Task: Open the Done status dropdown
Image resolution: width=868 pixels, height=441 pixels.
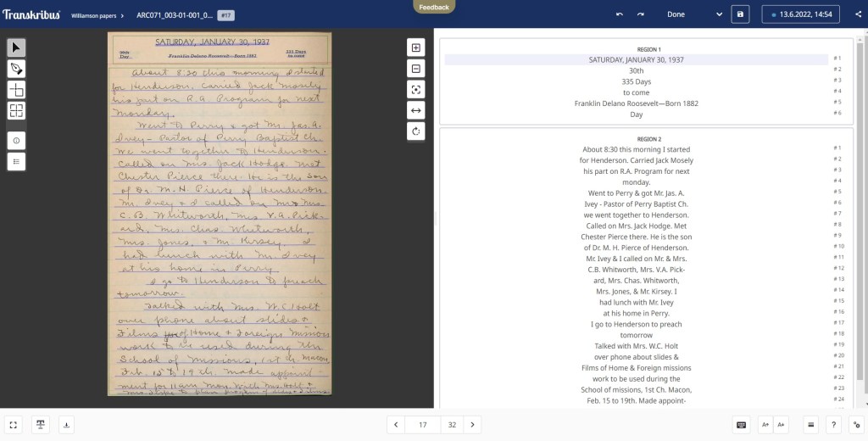Action: pos(695,14)
